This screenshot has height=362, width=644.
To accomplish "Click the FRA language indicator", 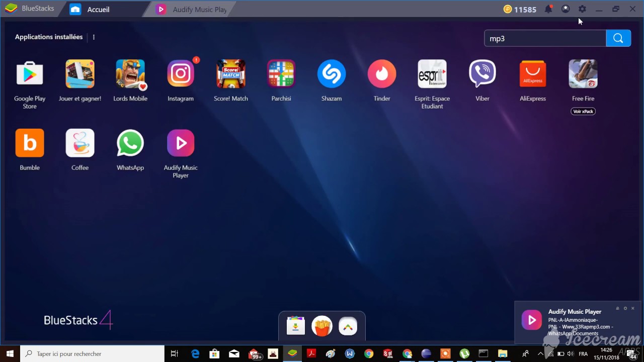I will 583,354.
